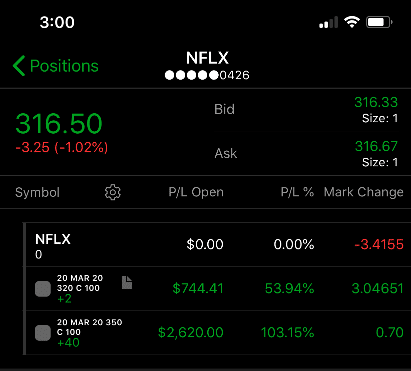
Task: Tap the 316.50 last price
Action: click(59, 124)
